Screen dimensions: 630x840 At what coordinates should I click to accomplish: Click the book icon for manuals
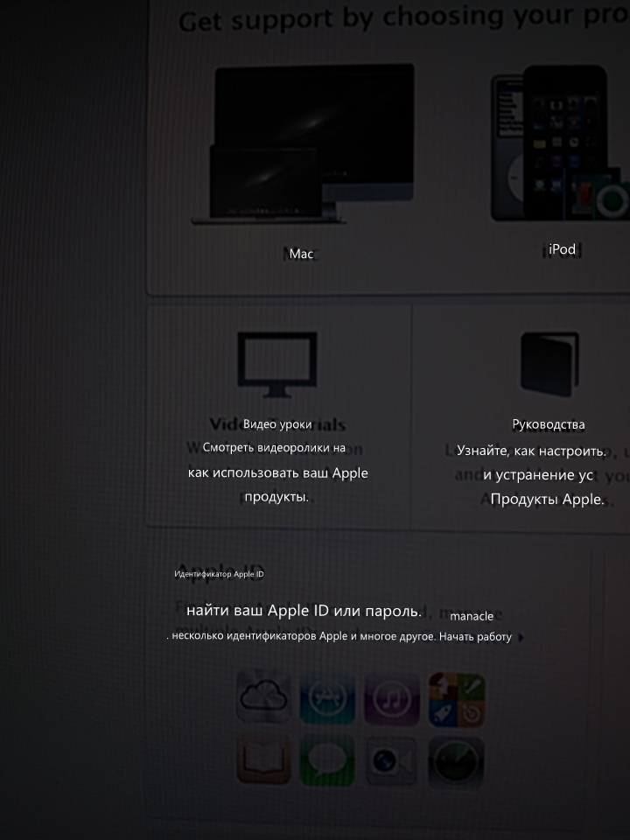[x=549, y=364]
